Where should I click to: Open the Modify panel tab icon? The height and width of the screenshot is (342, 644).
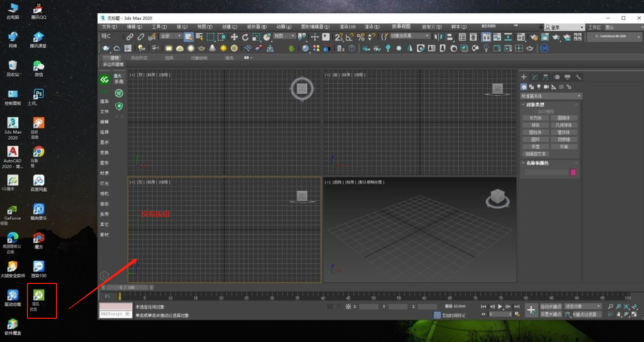tap(534, 77)
